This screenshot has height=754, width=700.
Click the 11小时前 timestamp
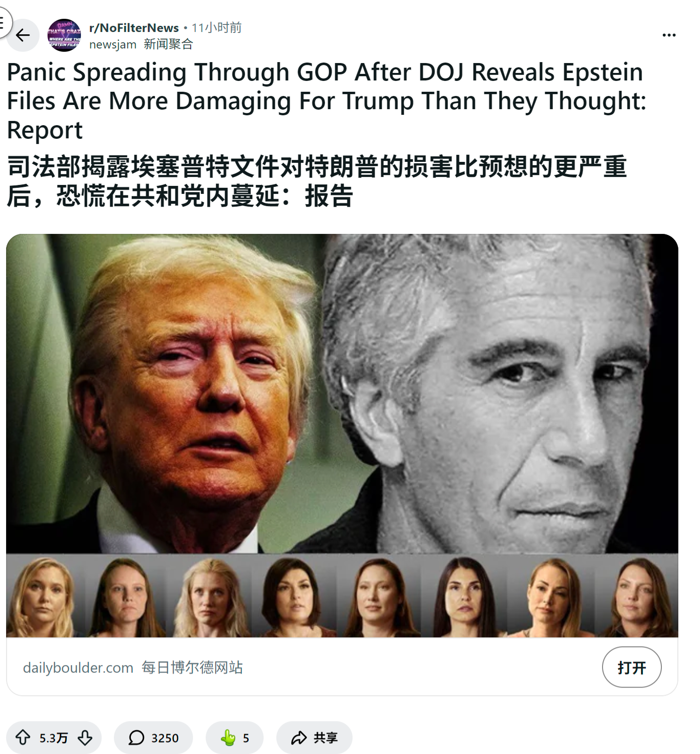click(217, 28)
